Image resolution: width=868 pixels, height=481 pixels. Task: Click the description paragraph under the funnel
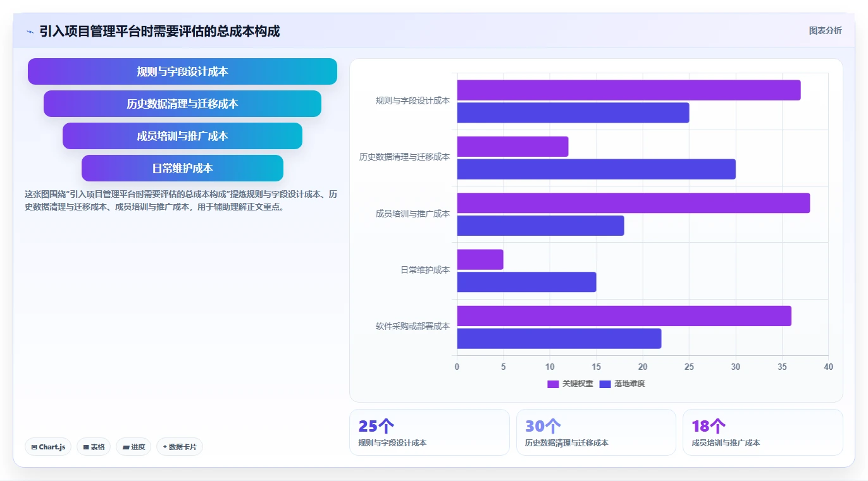tap(182, 200)
